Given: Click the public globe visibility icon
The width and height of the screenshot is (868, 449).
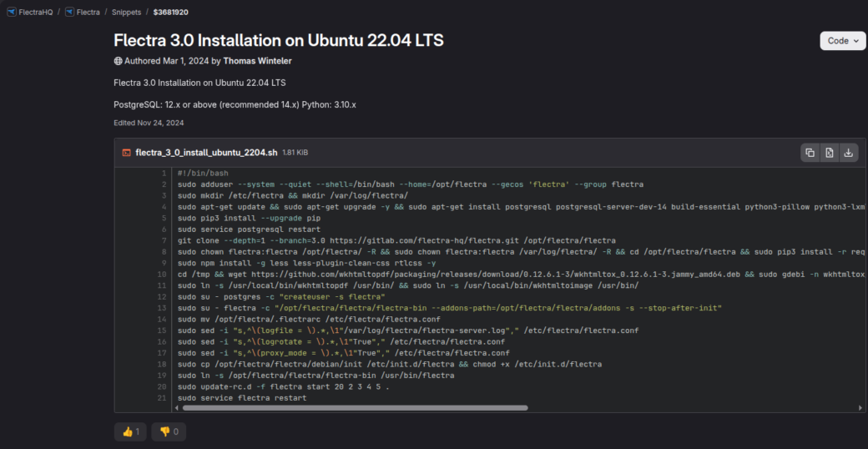Looking at the screenshot, I should tap(118, 61).
